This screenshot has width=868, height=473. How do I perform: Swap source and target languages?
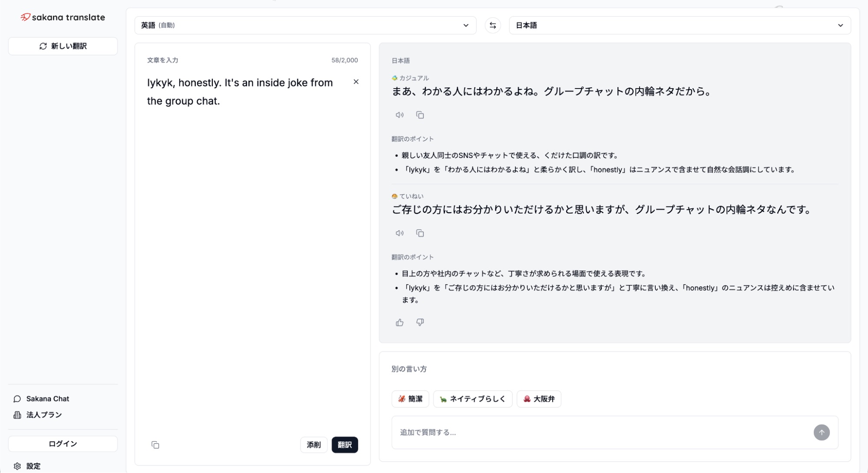point(492,25)
